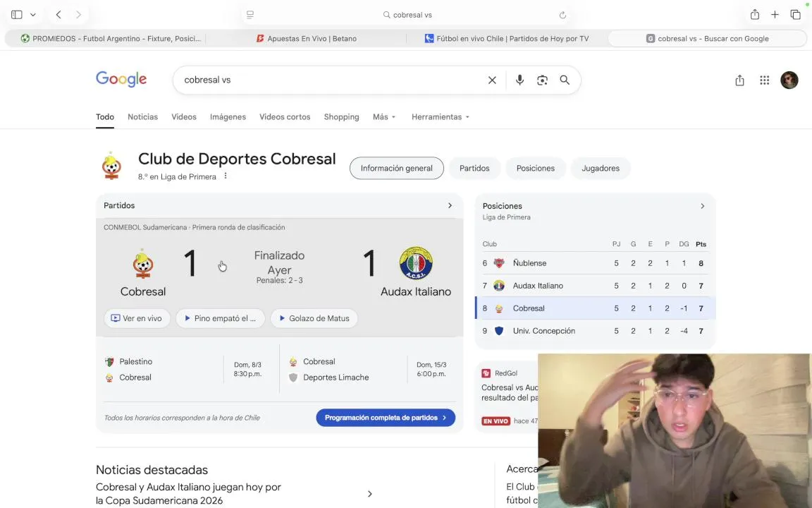The image size is (812, 508).
Task: Submit search with the magnifying glass icon
Action: coord(565,80)
